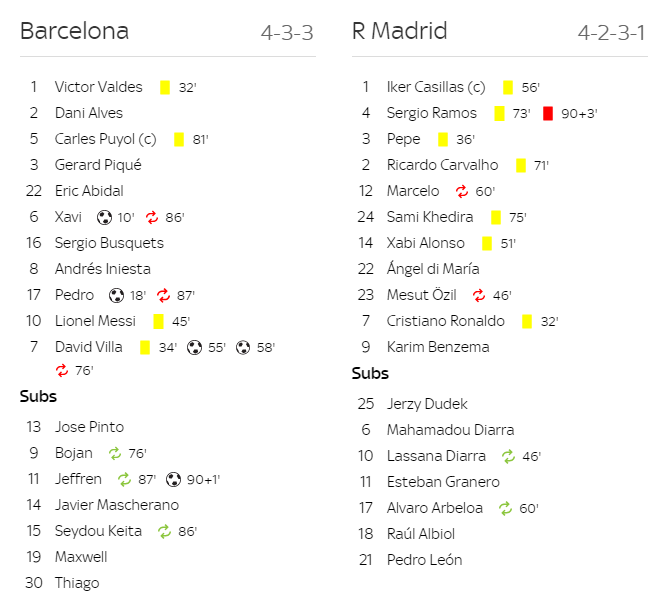Click Bojan's green substitution-on icon
The image size is (665, 603).
click(x=115, y=454)
